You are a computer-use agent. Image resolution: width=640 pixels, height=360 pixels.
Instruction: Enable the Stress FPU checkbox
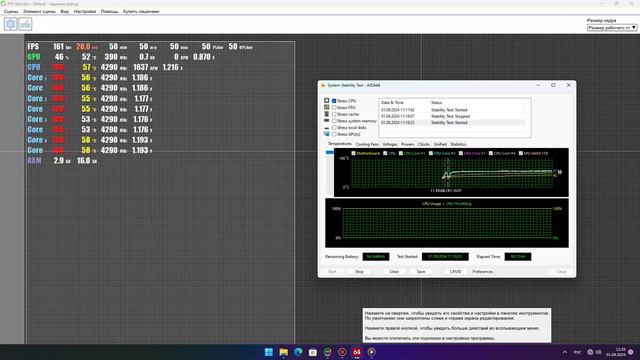[x=334, y=107]
